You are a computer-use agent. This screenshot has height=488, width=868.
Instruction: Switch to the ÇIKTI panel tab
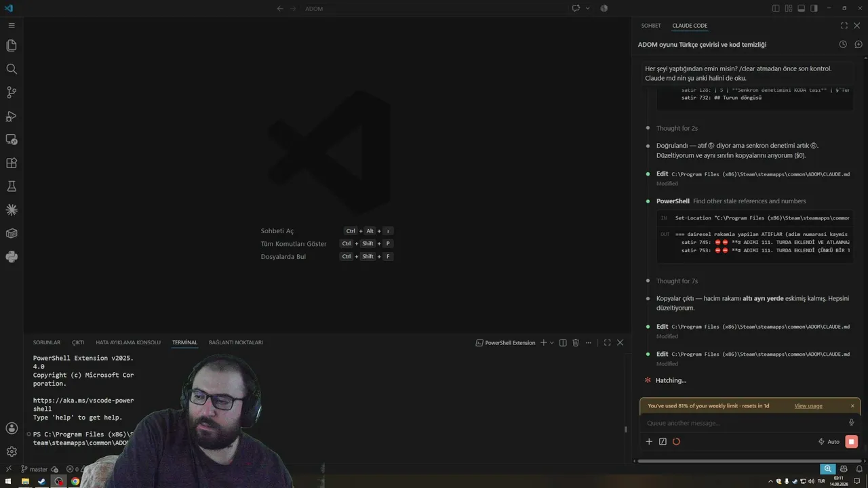(78, 343)
